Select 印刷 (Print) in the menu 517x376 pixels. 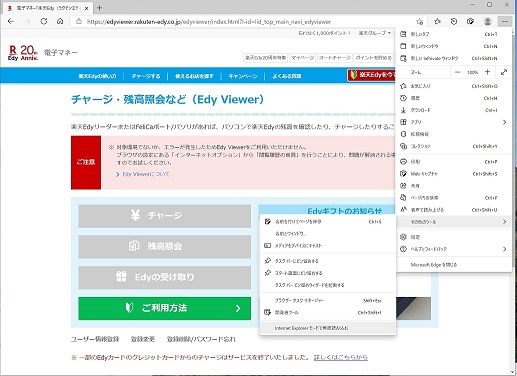click(454, 162)
